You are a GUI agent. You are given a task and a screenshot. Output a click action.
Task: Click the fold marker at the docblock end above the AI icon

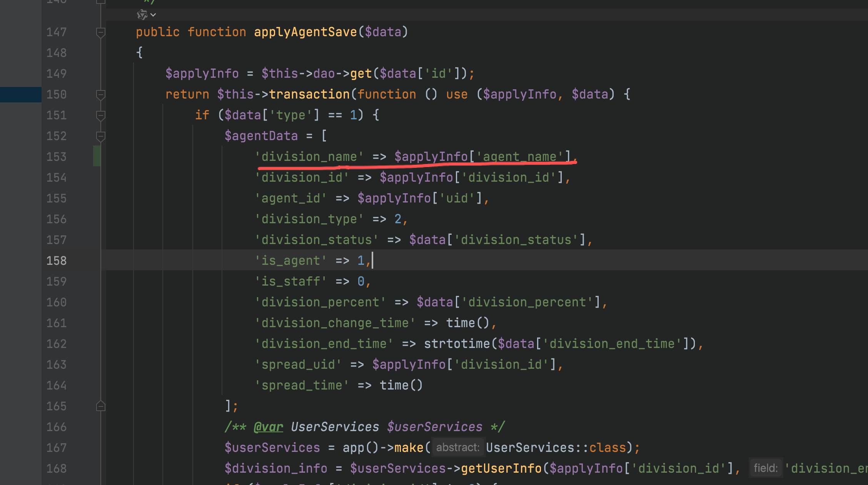100,2
